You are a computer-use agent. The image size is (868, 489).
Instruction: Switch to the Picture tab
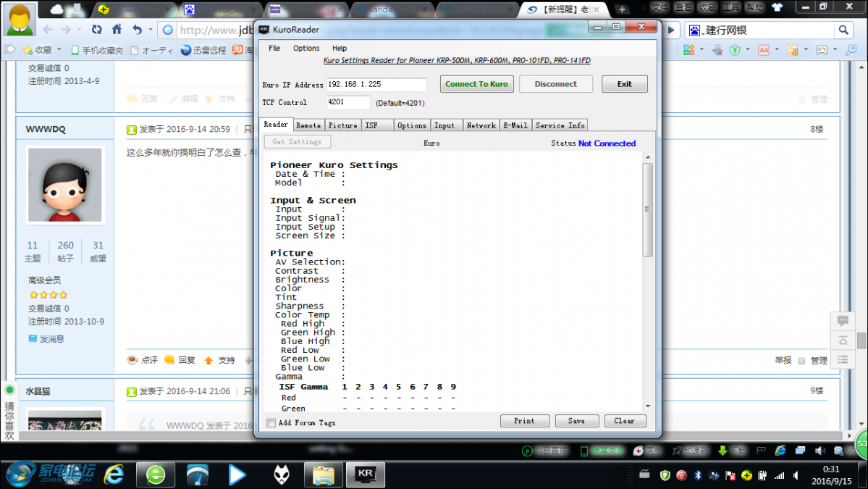pos(342,125)
